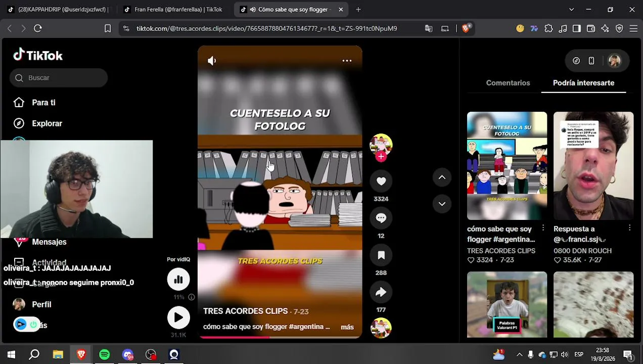
Task: Open Perfil in the sidebar
Action: (41, 304)
